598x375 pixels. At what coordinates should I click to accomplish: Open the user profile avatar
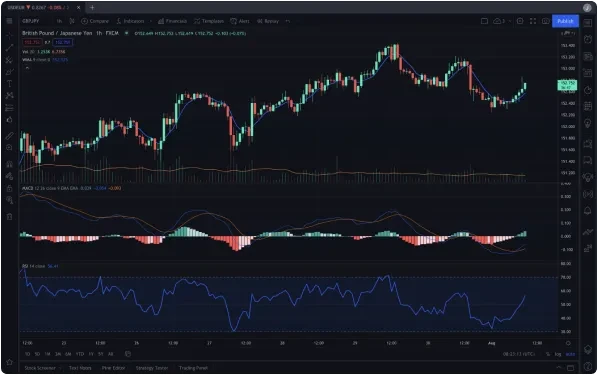[587, 8]
